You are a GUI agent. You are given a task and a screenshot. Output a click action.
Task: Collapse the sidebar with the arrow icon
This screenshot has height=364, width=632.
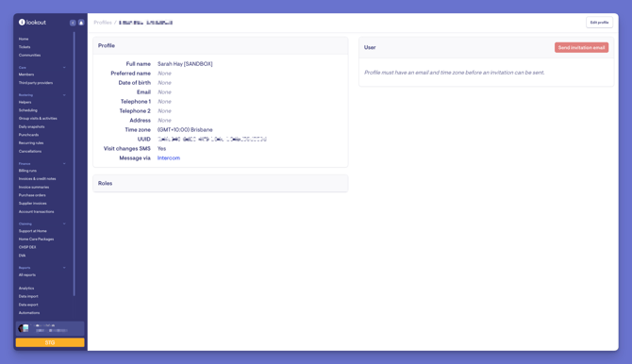[73, 23]
